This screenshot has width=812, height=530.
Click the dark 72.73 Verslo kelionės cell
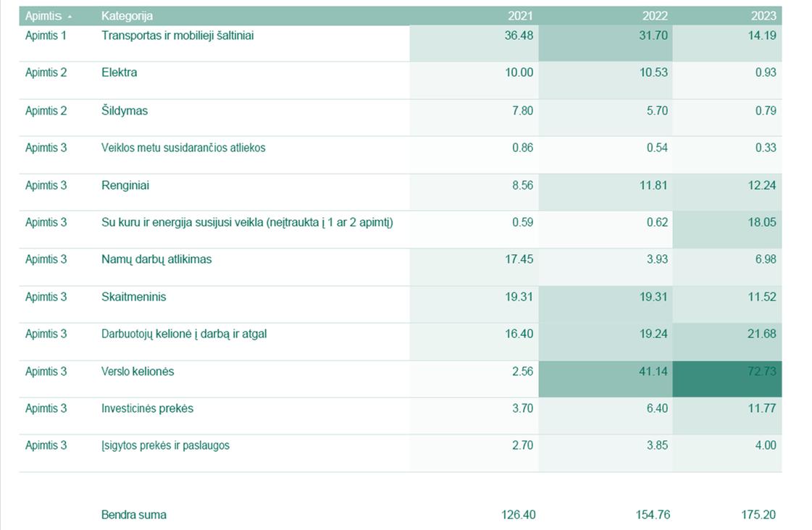tap(727, 379)
